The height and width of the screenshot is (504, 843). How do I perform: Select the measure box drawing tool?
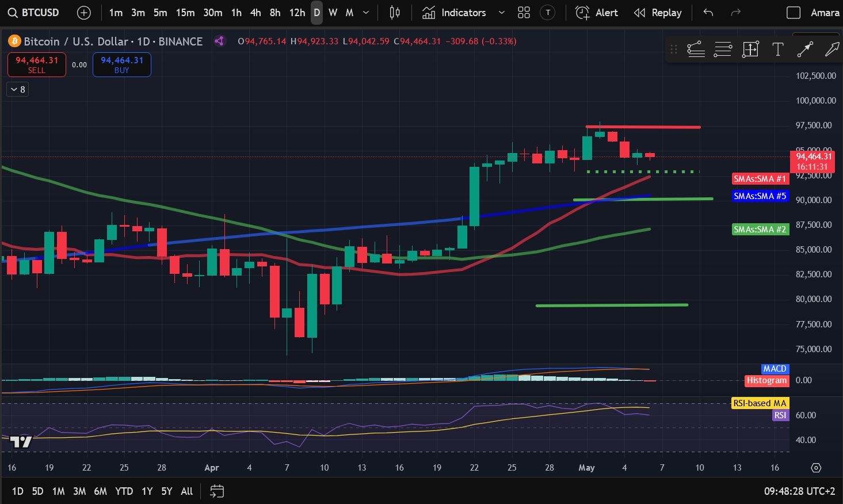(750, 49)
